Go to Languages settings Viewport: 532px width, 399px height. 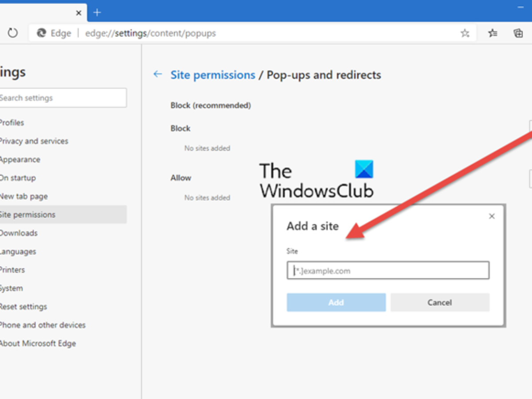coord(18,251)
